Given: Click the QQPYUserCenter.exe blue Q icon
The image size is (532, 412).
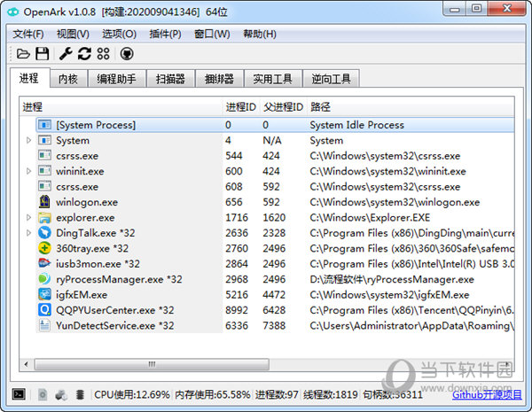Looking at the screenshot, I should coord(44,309).
